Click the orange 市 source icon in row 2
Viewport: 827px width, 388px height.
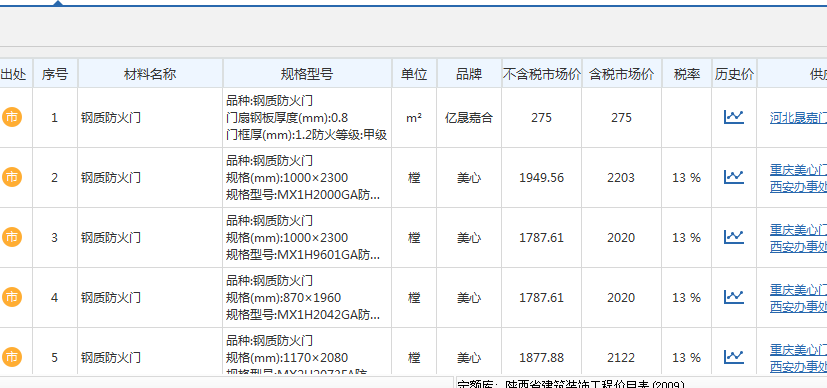(12, 178)
